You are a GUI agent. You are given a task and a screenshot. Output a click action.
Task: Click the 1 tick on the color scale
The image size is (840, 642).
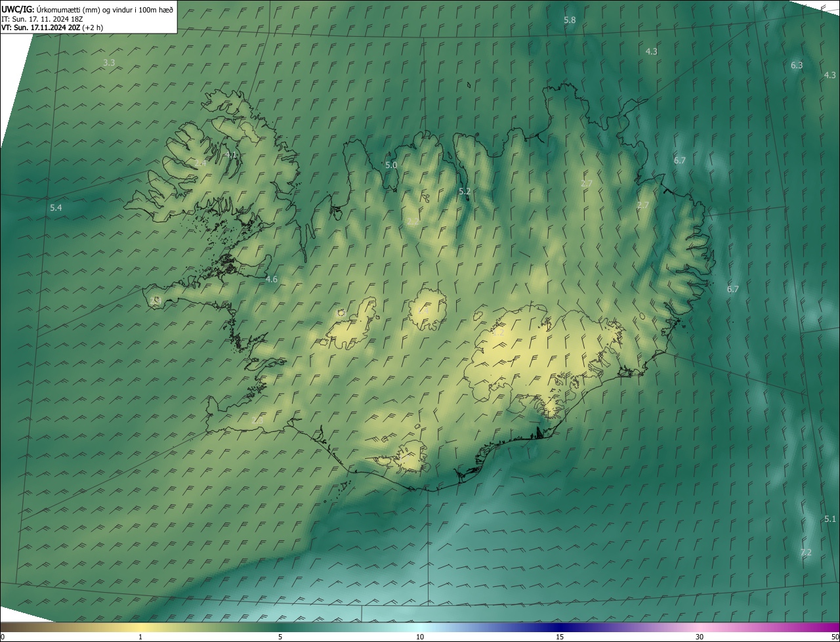tap(140, 637)
